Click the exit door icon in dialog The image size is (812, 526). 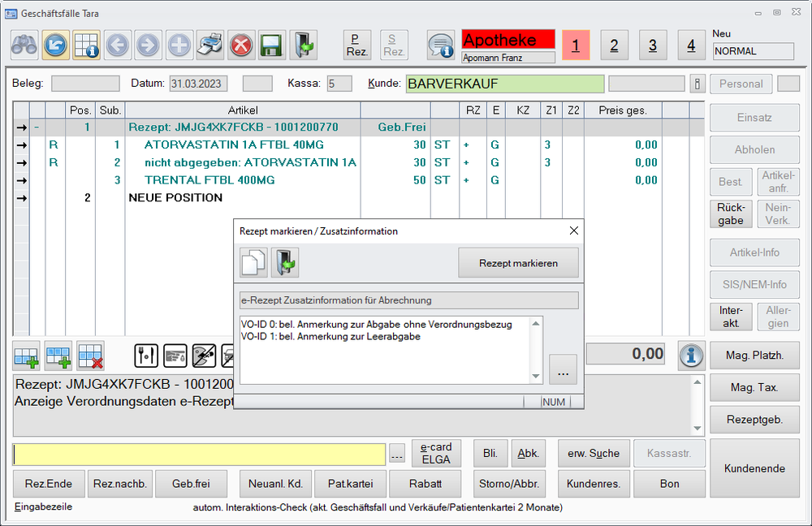286,263
